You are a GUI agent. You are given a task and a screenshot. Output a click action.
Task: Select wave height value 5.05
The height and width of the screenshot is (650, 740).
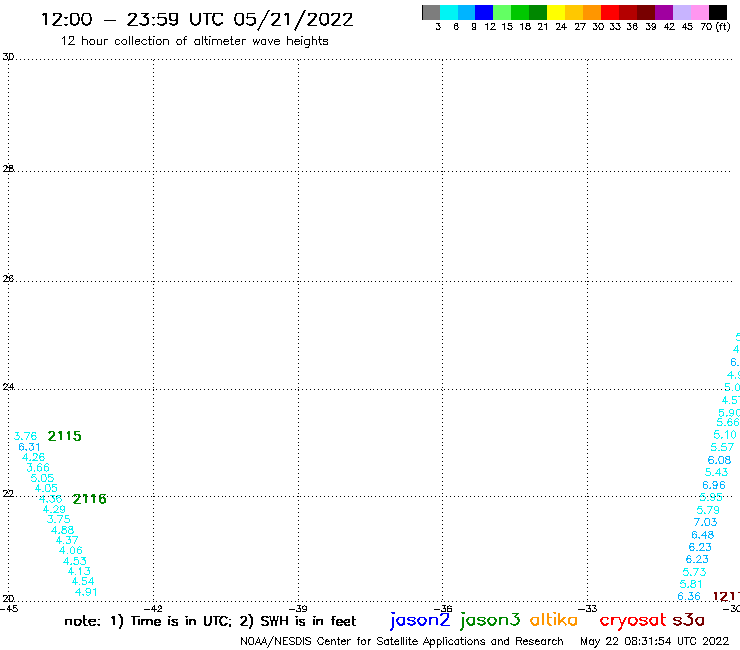coord(42,478)
